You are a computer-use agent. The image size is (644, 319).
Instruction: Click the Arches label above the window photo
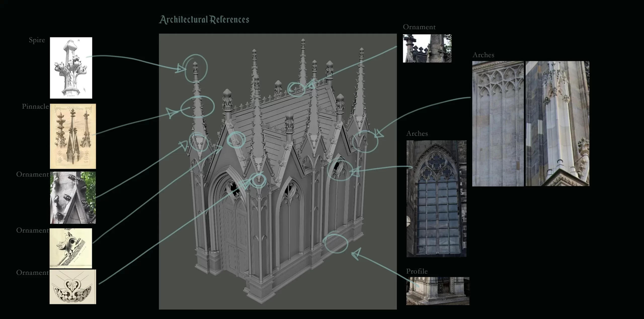coord(417,133)
